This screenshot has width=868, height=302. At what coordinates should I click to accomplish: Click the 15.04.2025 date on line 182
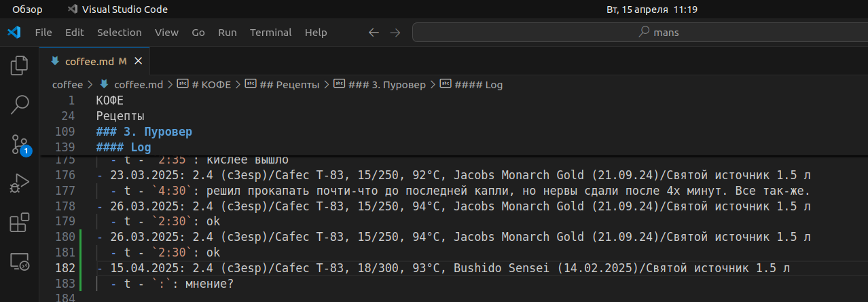click(144, 268)
